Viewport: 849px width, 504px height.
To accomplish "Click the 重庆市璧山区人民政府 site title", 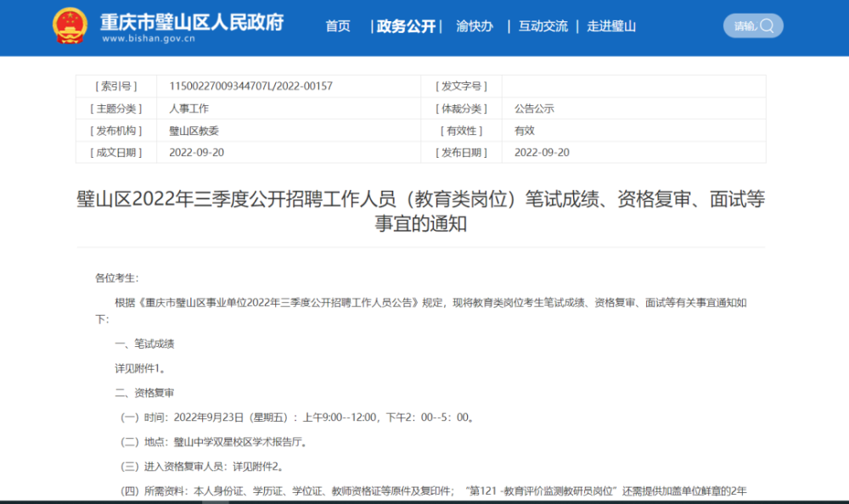I will 192,22.
